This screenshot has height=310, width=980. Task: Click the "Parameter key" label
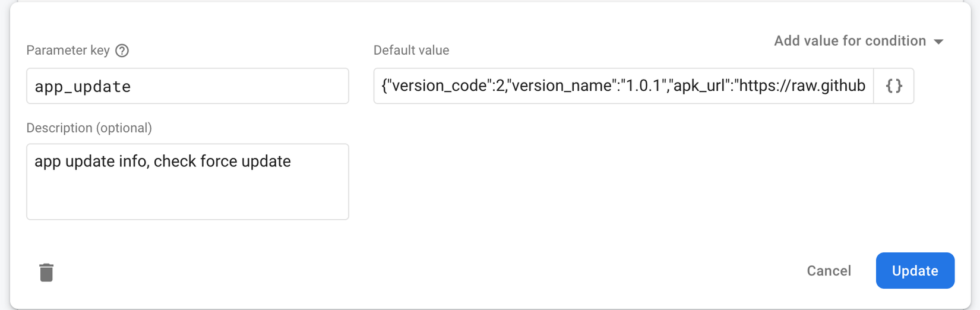point(68,50)
